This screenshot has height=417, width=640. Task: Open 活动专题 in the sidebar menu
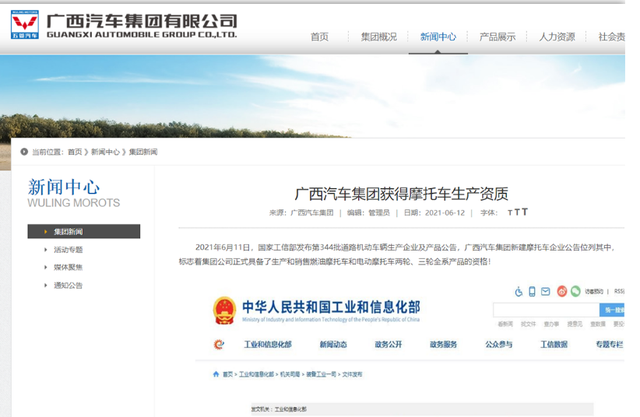pos(68,250)
